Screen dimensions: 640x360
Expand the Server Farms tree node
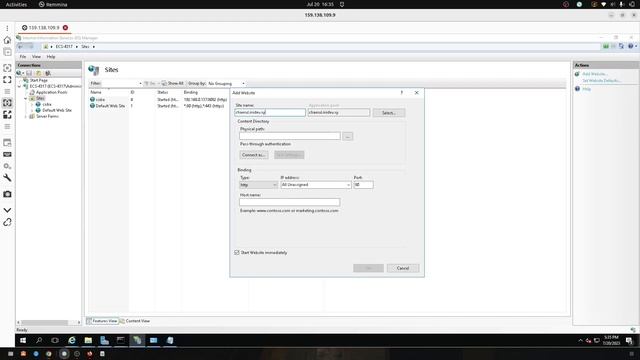pyautogui.click(x=26, y=116)
